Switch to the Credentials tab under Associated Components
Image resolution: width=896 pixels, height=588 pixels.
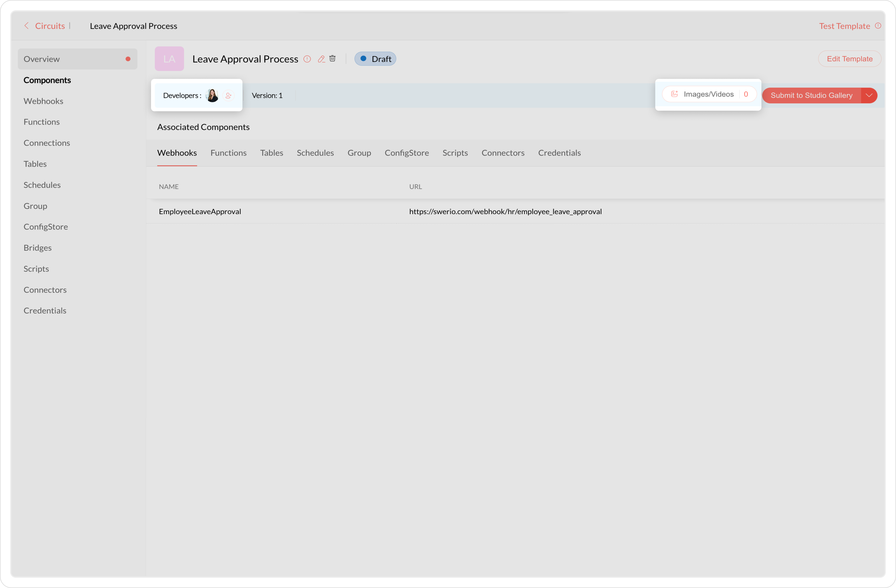559,153
